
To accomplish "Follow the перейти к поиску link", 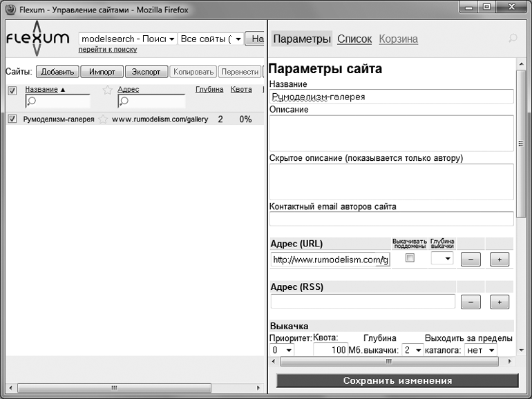I will 107,50.
